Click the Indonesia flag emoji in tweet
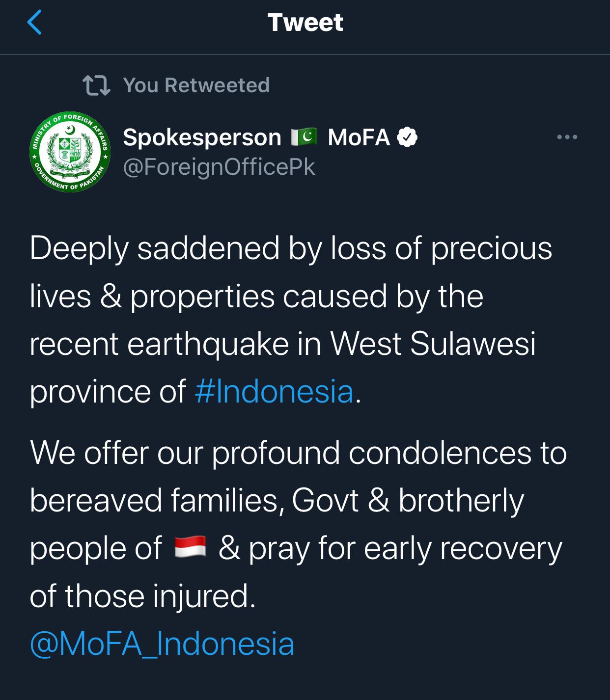This screenshot has width=610, height=700. 191,547
